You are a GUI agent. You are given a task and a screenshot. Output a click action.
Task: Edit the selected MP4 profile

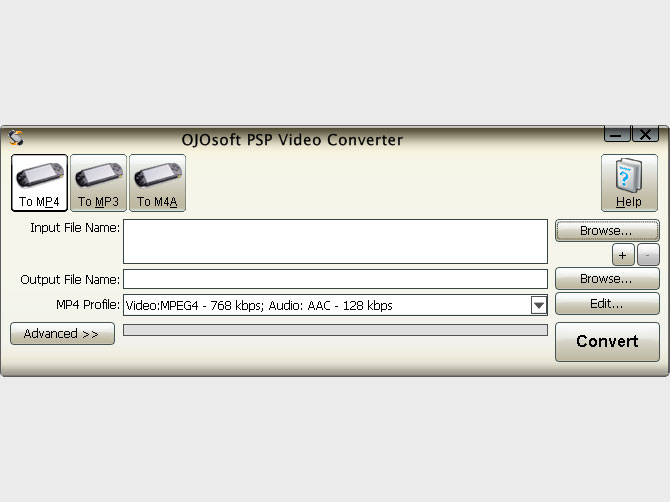pos(606,303)
